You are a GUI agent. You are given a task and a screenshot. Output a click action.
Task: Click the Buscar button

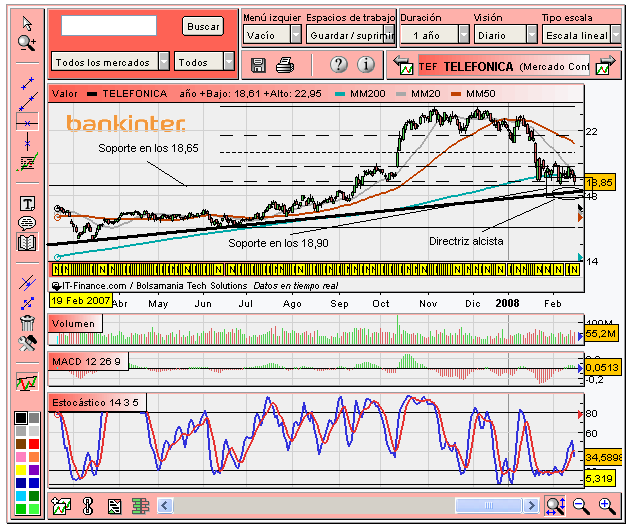(x=203, y=27)
